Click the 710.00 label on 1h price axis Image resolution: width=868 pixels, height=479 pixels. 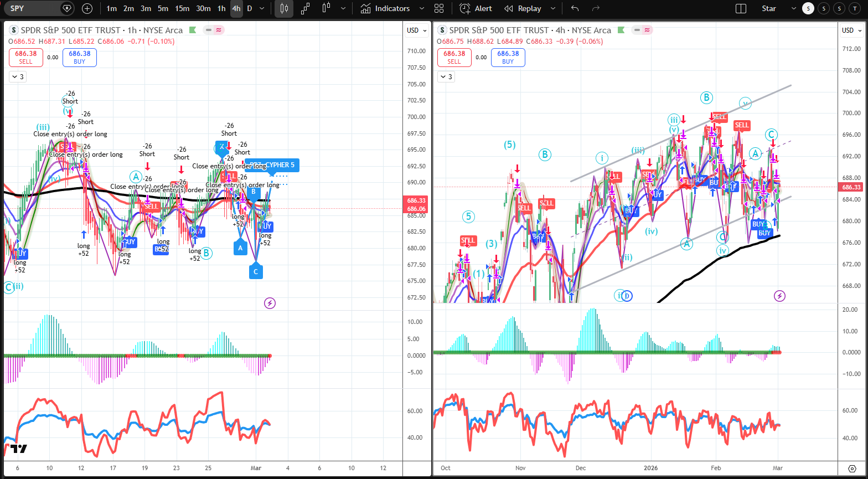point(416,51)
